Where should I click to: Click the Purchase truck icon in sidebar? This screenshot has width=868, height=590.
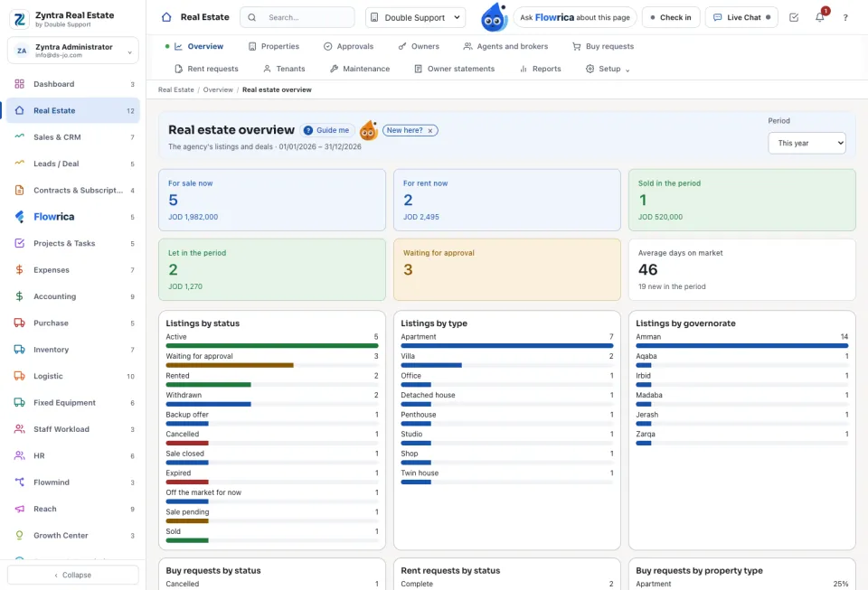click(x=19, y=323)
